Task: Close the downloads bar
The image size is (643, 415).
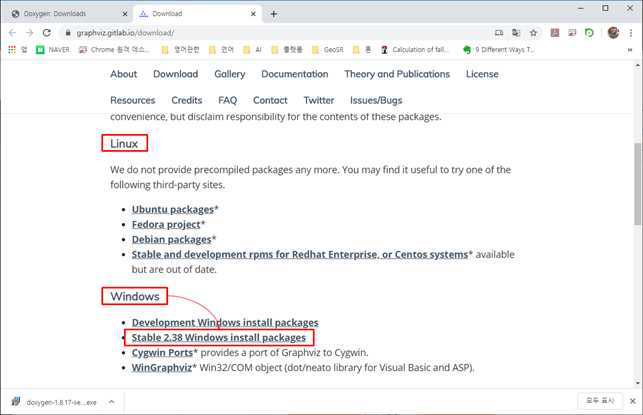Action: coord(633,401)
